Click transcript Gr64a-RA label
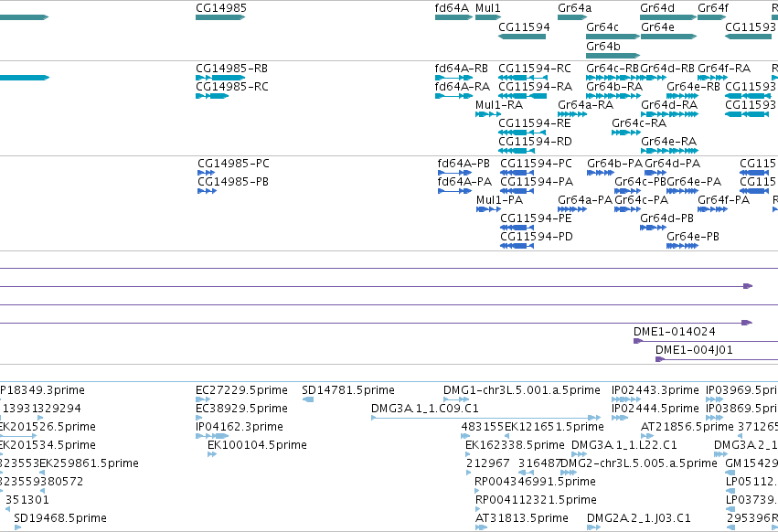This screenshot has height=532, width=778. click(x=585, y=105)
